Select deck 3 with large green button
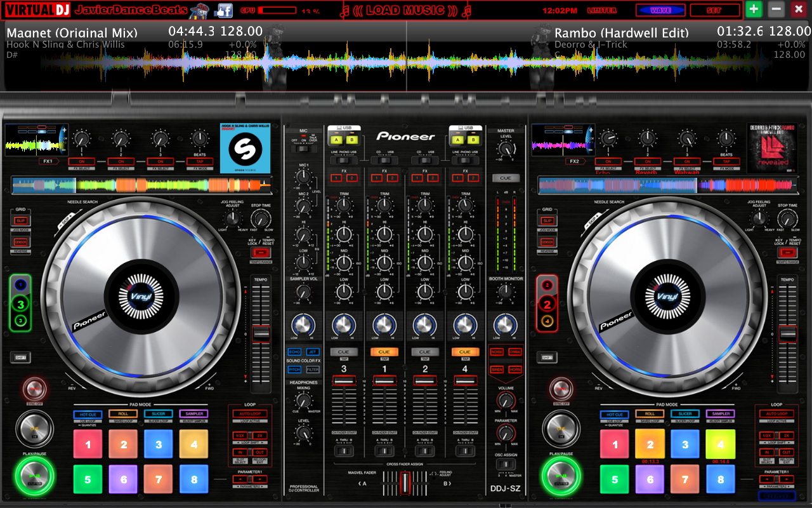The width and height of the screenshot is (812, 508). (x=21, y=305)
